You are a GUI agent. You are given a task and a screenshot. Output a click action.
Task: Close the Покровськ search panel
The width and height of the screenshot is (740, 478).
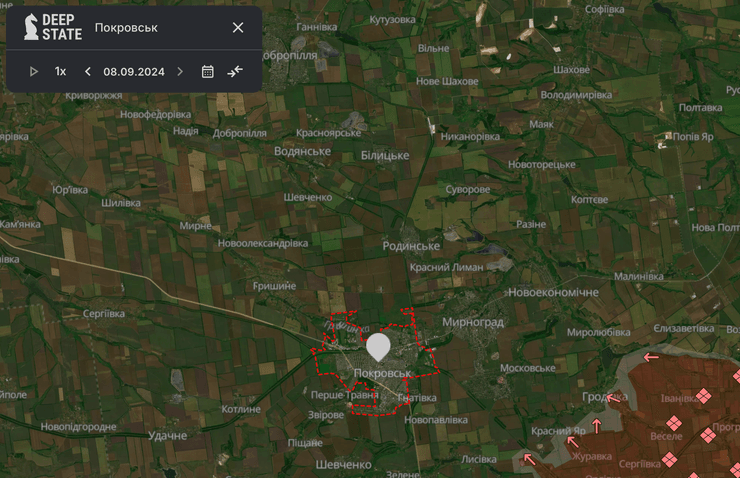coord(238,27)
